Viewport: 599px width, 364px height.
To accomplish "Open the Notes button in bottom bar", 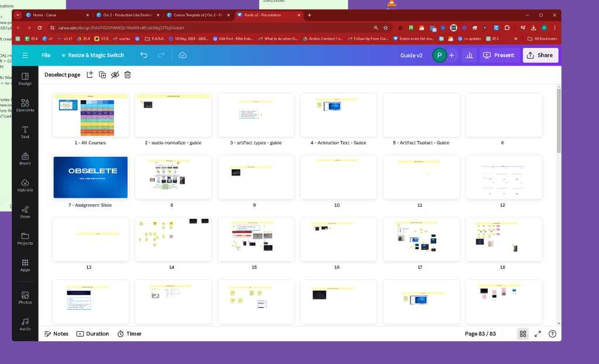I will pos(56,334).
